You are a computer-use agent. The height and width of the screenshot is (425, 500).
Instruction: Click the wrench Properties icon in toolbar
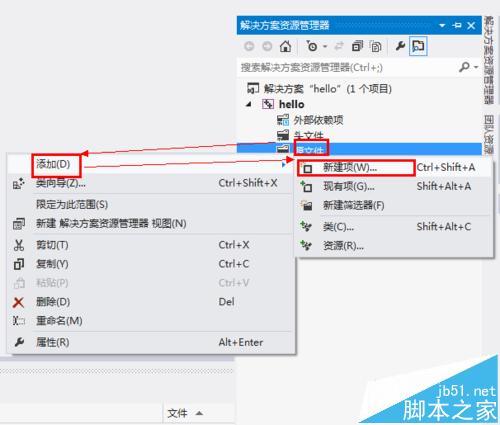(400, 46)
